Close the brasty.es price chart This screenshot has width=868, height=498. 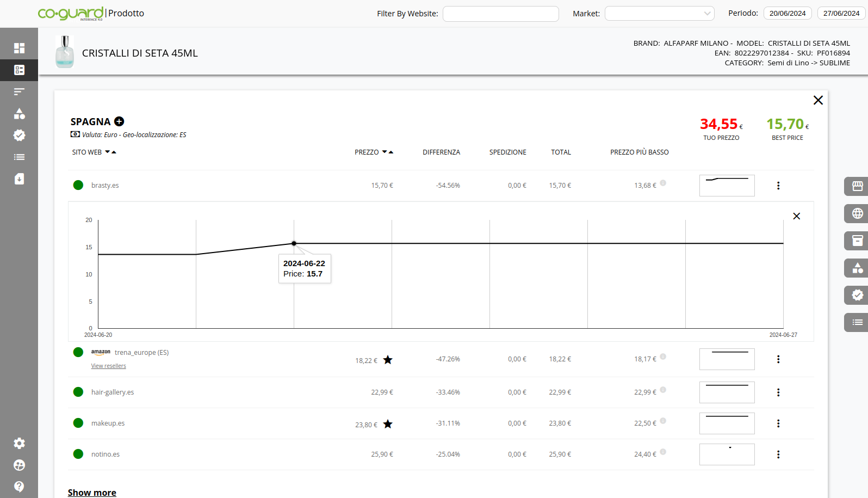pos(796,216)
